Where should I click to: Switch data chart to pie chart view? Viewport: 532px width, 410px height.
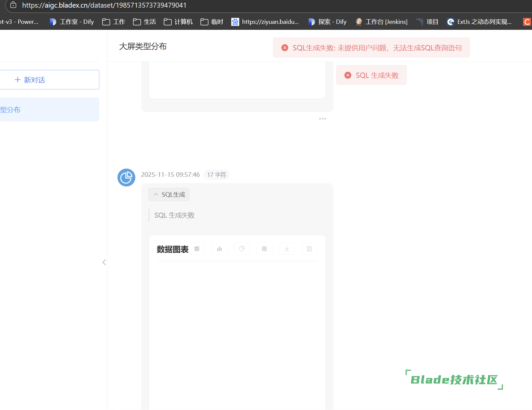[242, 249]
